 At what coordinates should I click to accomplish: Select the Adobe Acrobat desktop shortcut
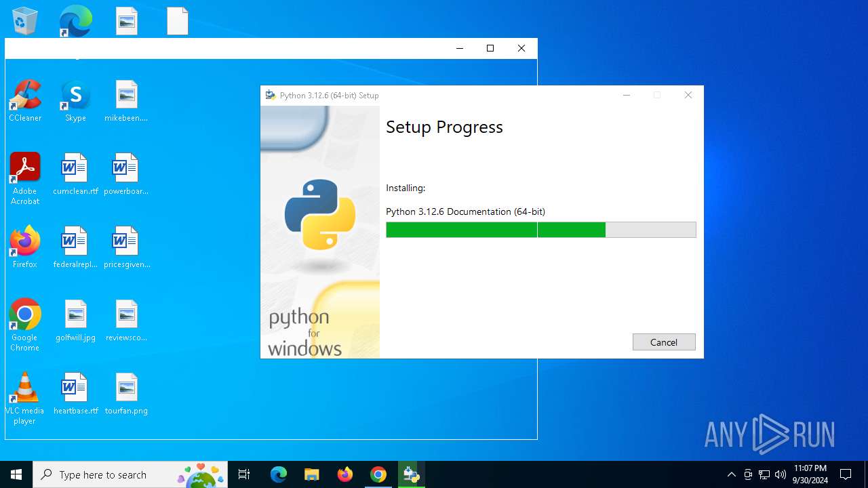[x=25, y=179]
